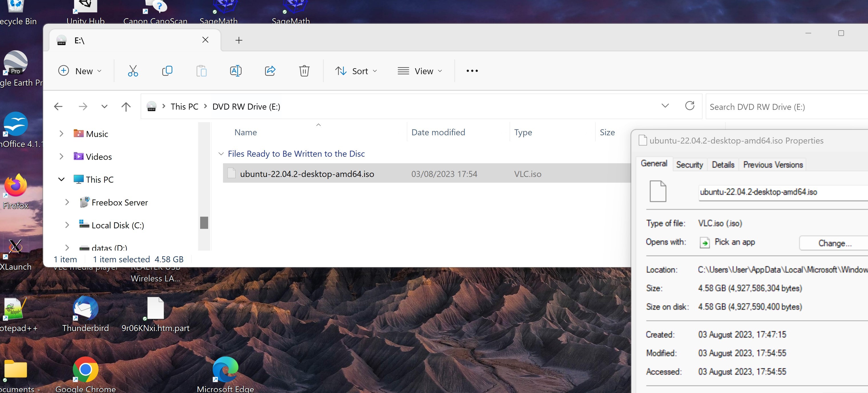Navigate back with the left arrow
This screenshot has width=868, height=393.
58,107
